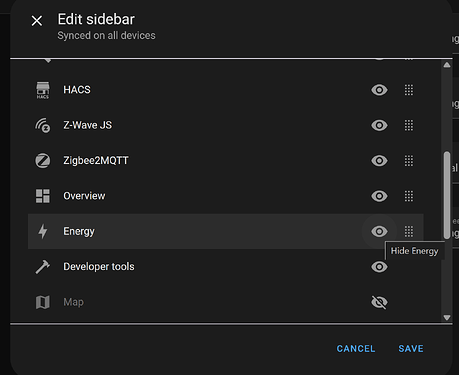Click the Map icon

(x=43, y=302)
